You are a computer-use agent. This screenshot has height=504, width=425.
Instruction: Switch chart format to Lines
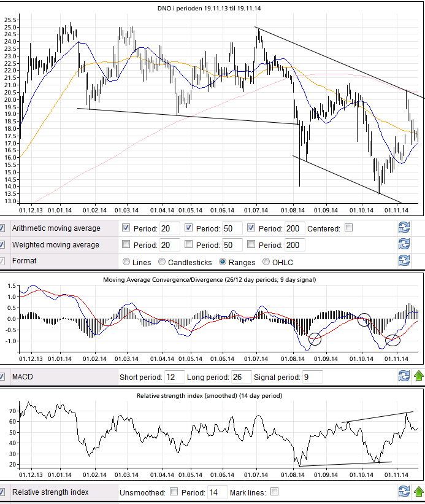click(x=127, y=262)
